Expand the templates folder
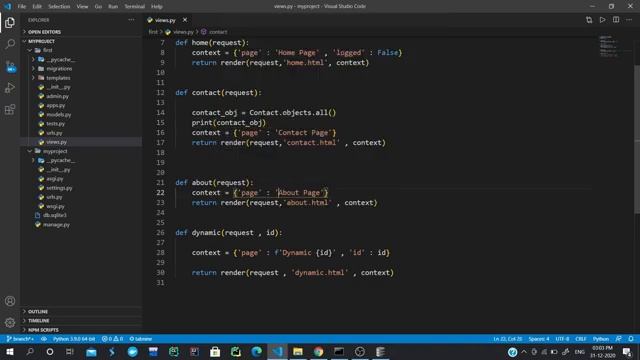This screenshot has height=360, width=640. click(82, 78)
